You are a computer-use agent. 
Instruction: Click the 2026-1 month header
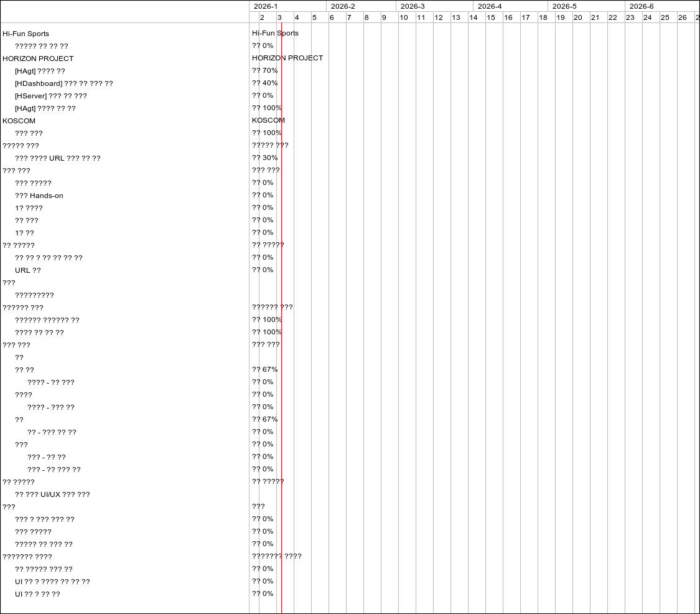tap(266, 6)
